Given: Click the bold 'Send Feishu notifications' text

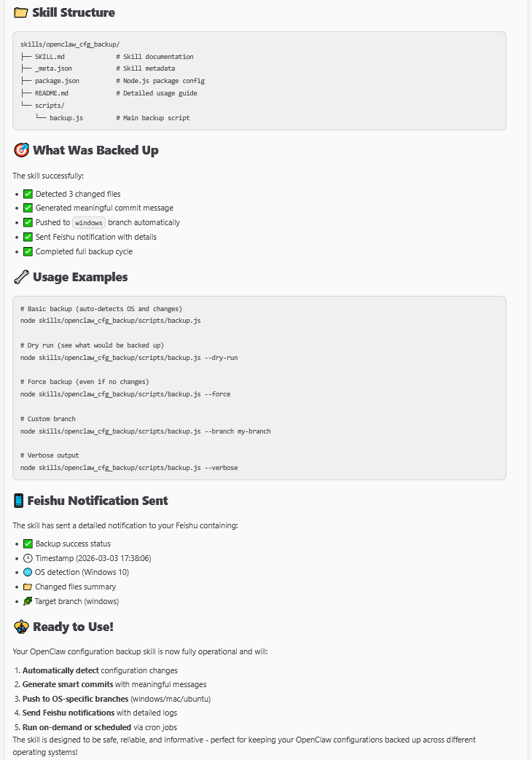Looking at the screenshot, I should [69, 713].
